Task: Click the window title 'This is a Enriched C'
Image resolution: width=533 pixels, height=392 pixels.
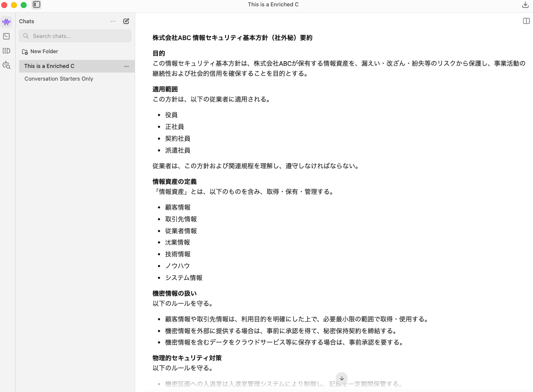Action: click(273, 5)
